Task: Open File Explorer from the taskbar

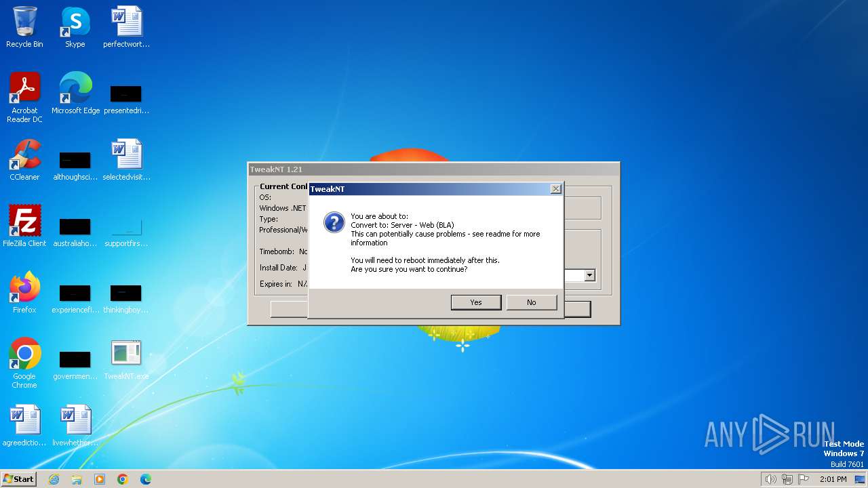Action: pyautogui.click(x=77, y=479)
